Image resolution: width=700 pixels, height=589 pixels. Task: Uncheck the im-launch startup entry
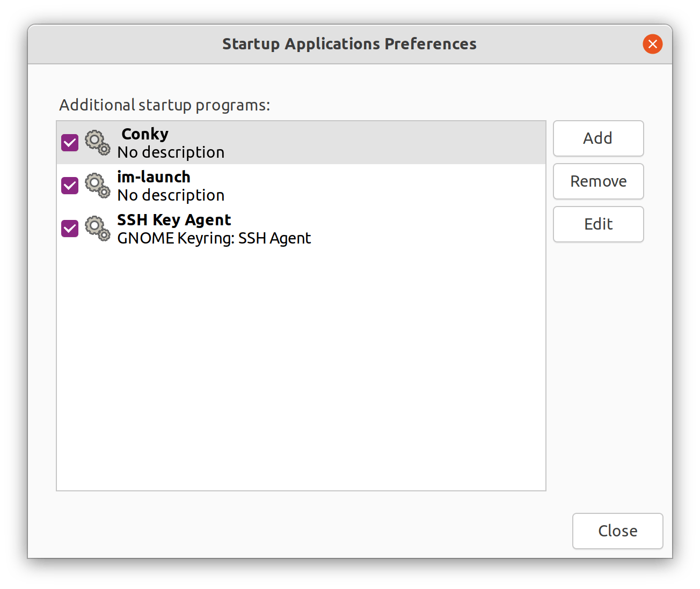(x=70, y=186)
